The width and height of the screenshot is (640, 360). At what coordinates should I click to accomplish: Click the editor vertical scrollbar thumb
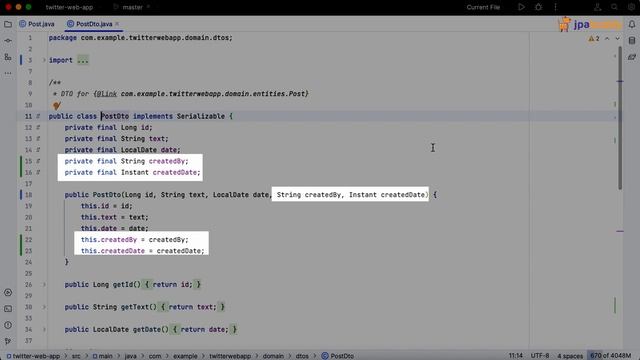[620, 118]
